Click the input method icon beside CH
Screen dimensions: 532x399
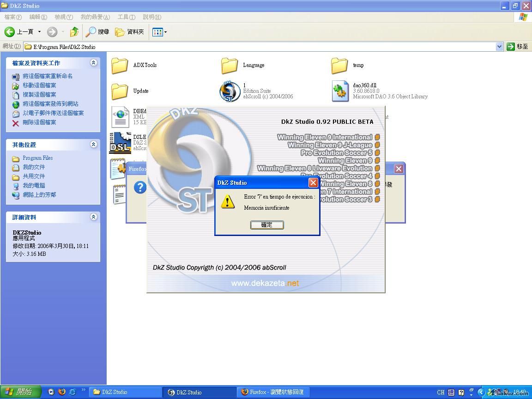[x=451, y=392]
